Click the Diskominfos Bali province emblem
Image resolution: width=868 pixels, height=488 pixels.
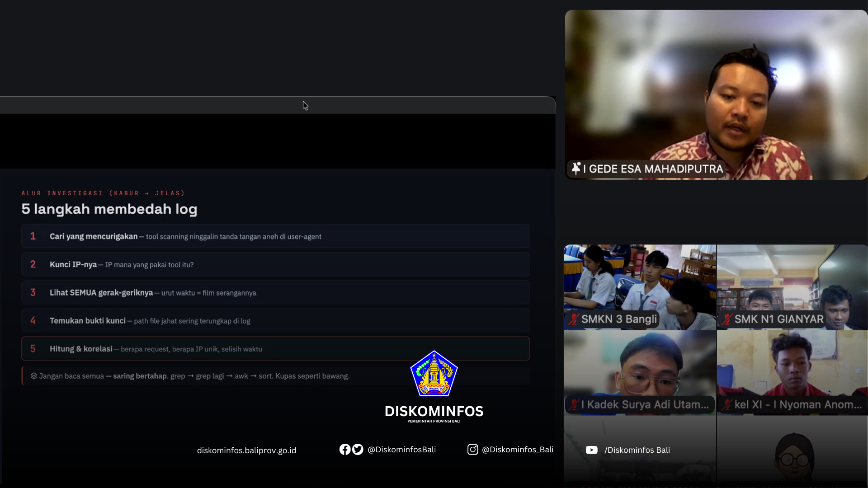pyautogui.click(x=434, y=374)
